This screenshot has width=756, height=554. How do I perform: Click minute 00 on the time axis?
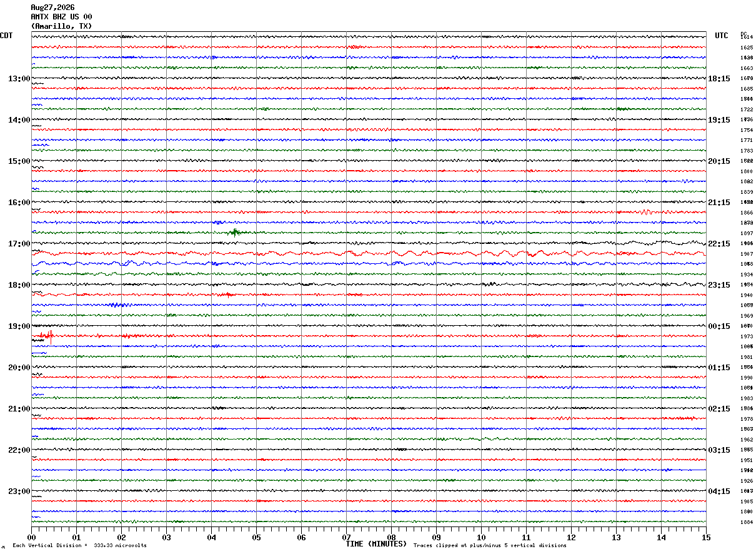[31, 537]
